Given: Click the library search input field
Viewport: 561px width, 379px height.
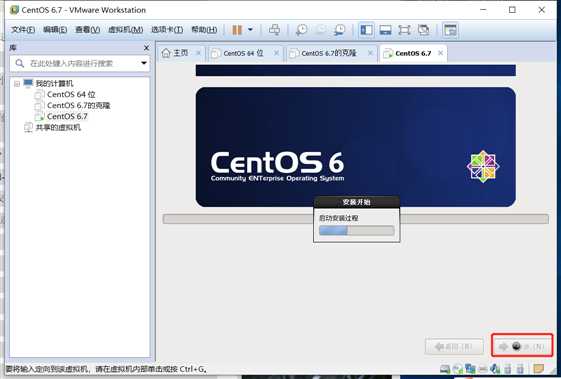Looking at the screenshot, I should point(79,63).
